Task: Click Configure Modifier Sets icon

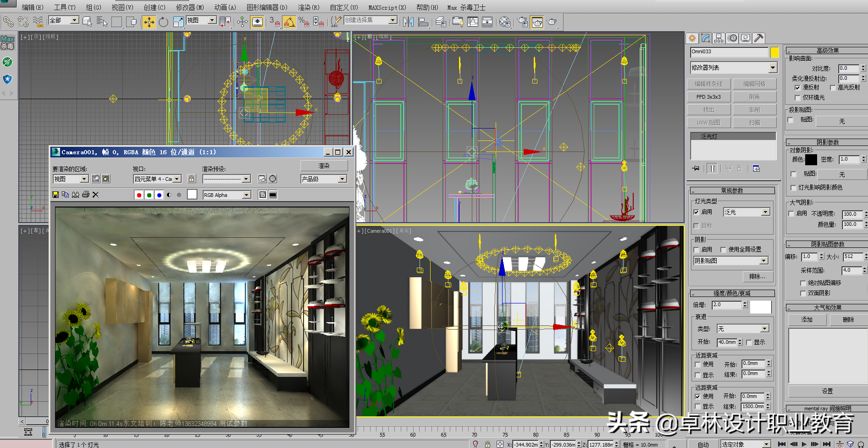Action: coord(756,168)
